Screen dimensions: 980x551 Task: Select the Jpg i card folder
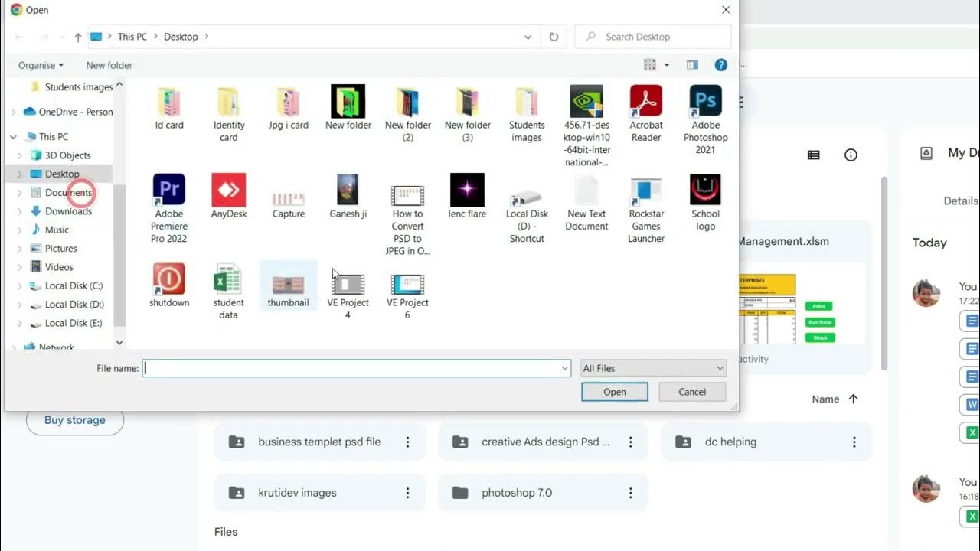coord(289,108)
